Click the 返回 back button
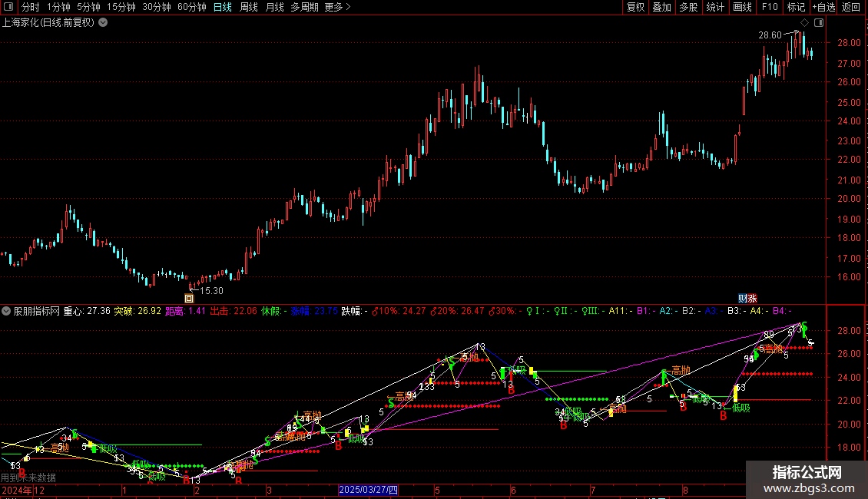Viewport: 868px width, 499px height. click(x=851, y=7)
